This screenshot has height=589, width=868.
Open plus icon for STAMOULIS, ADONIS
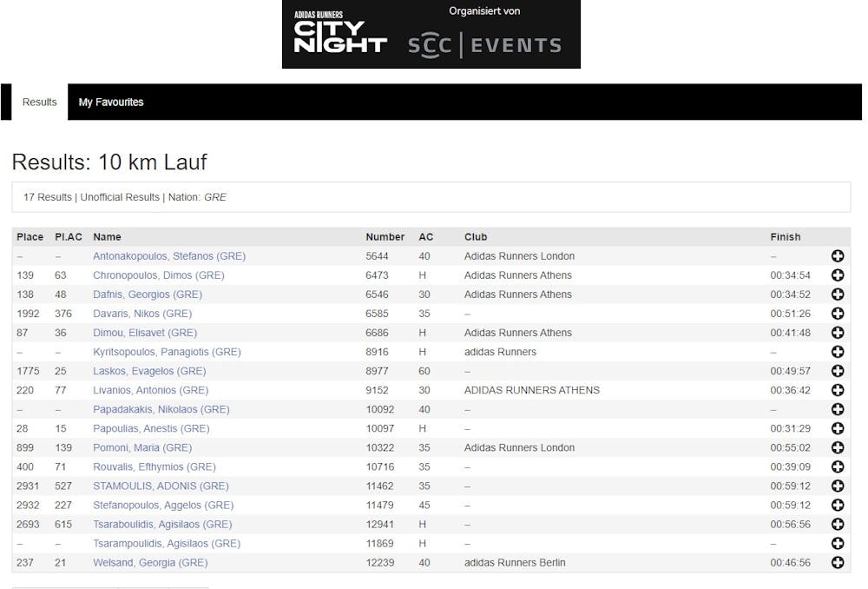click(838, 486)
